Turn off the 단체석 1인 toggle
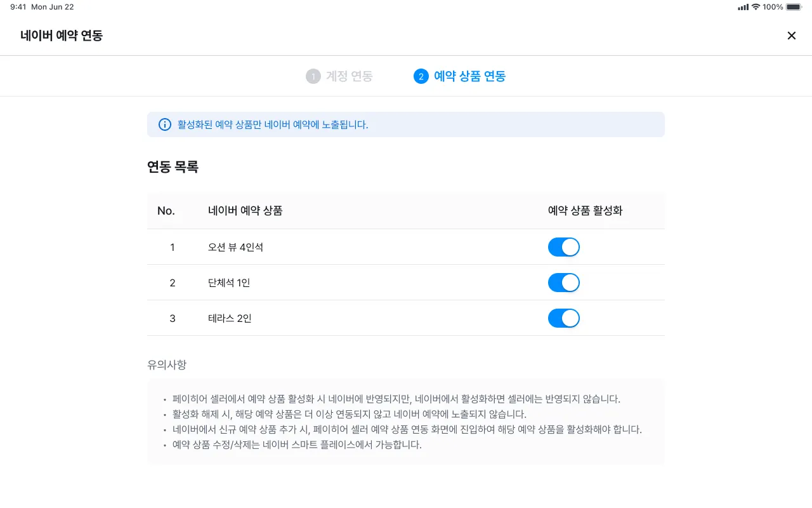812x508 pixels. pos(563,283)
